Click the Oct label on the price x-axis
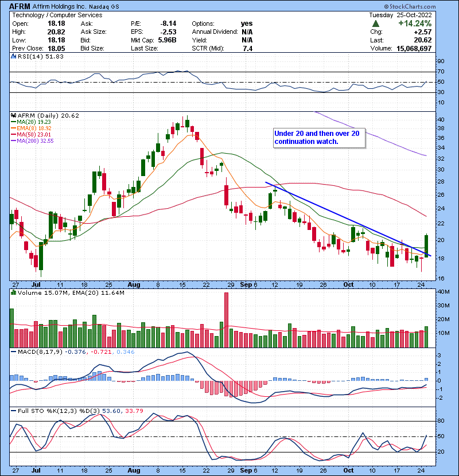Image resolution: width=459 pixels, height=476 pixels. tap(348, 285)
